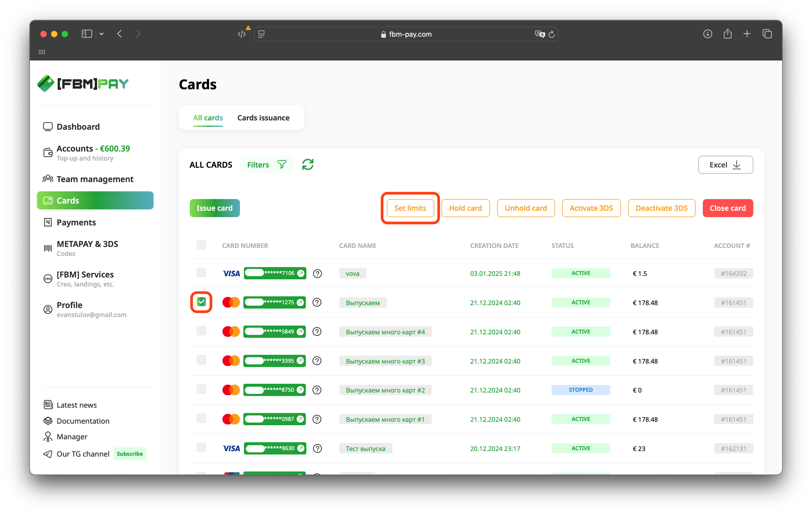Image resolution: width=812 pixels, height=514 pixels.
Task: Click the Subscribe badge for TG channel
Action: (x=130, y=454)
